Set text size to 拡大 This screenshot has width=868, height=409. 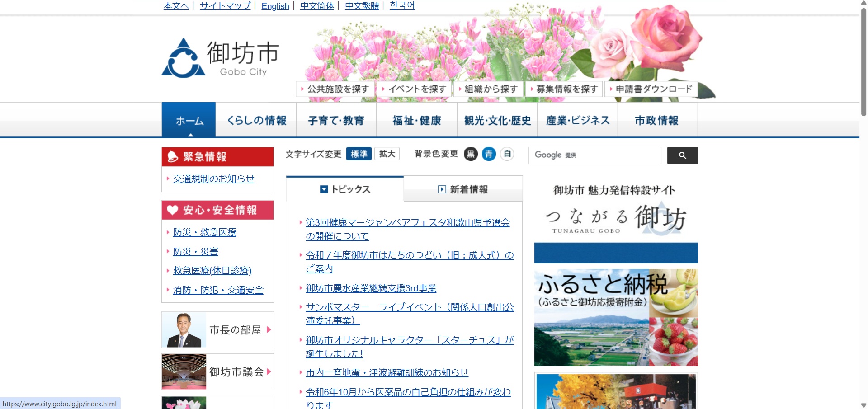[x=387, y=154]
